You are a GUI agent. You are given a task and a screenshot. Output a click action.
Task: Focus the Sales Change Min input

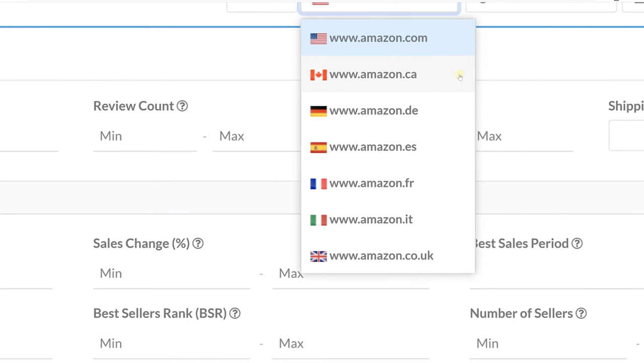click(x=171, y=273)
